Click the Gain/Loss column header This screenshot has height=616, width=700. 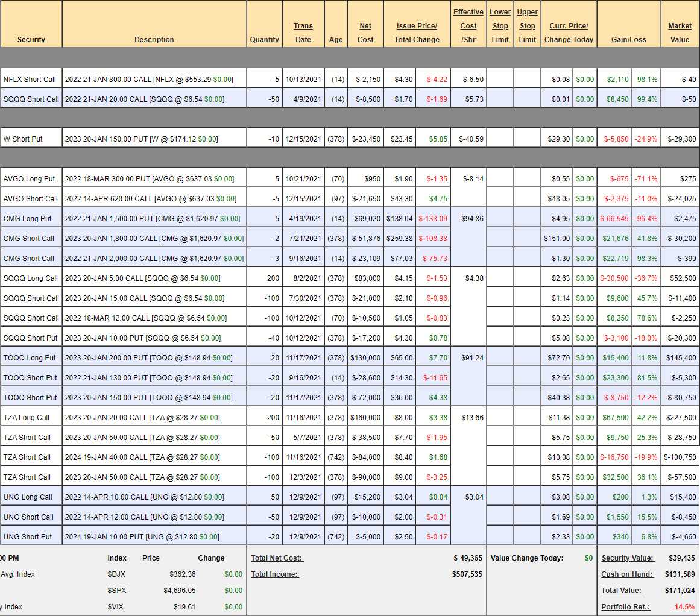[x=628, y=40]
